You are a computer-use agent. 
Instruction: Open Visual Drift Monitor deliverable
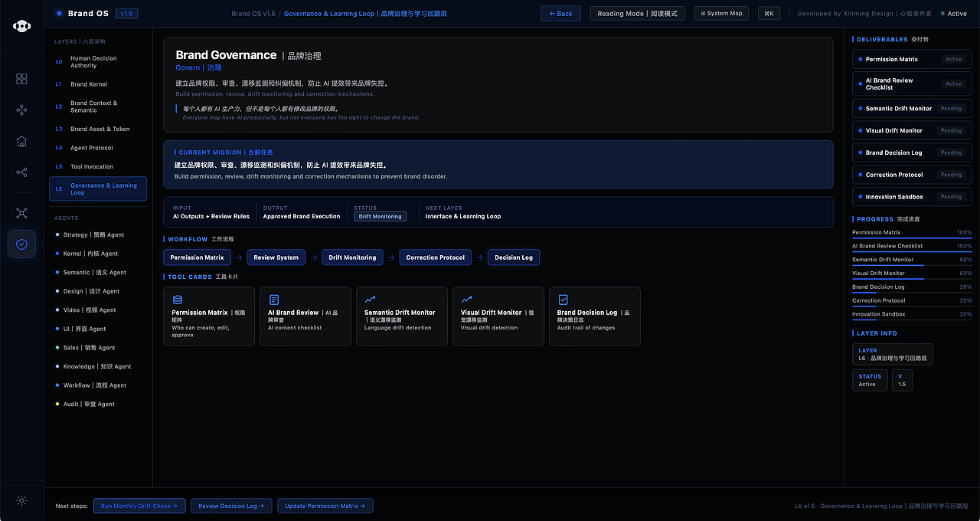(912, 130)
